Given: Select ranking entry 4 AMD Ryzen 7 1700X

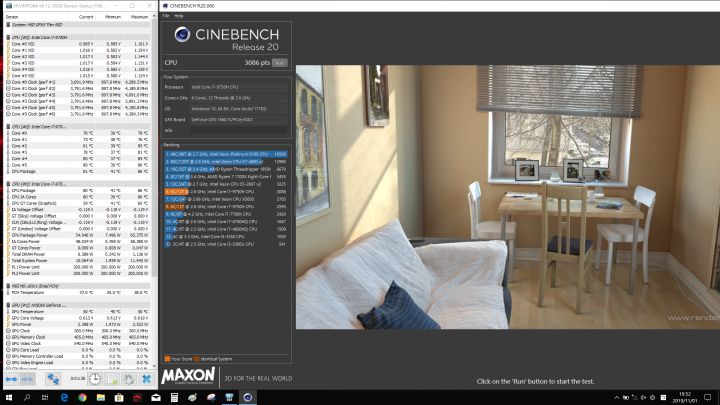Looking at the screenshot, I should point(226,176).
